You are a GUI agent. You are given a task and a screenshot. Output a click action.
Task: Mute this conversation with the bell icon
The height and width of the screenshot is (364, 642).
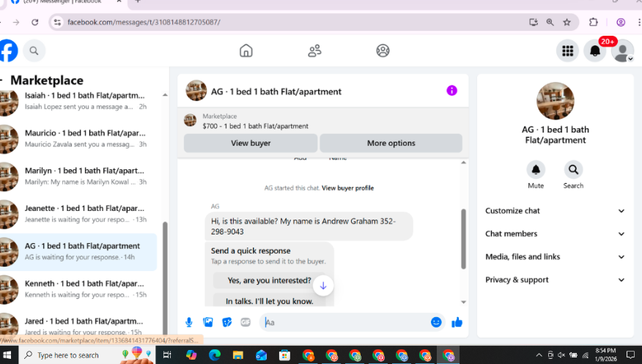pyautogui.click(x=536, y=169)
